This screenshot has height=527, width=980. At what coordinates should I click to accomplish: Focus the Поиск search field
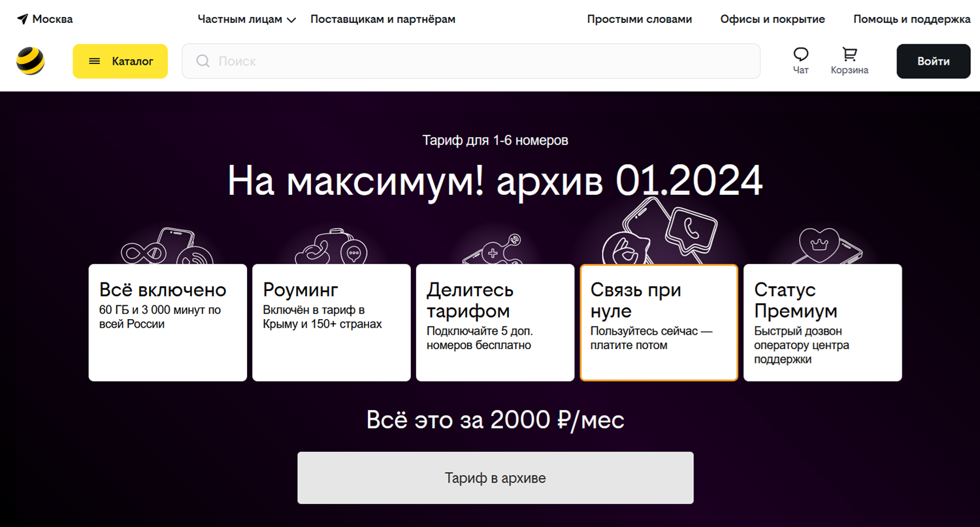[471, 61]
